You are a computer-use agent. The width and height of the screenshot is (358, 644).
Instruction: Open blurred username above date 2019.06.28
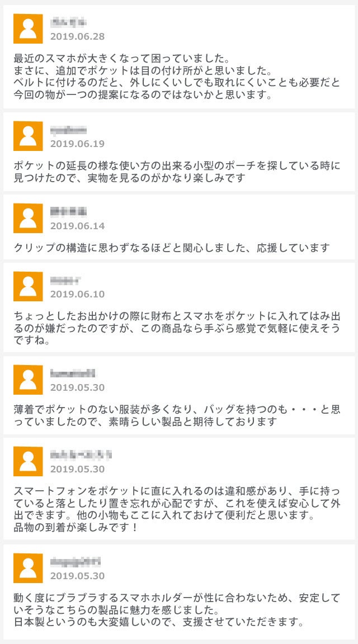[68, 22]
